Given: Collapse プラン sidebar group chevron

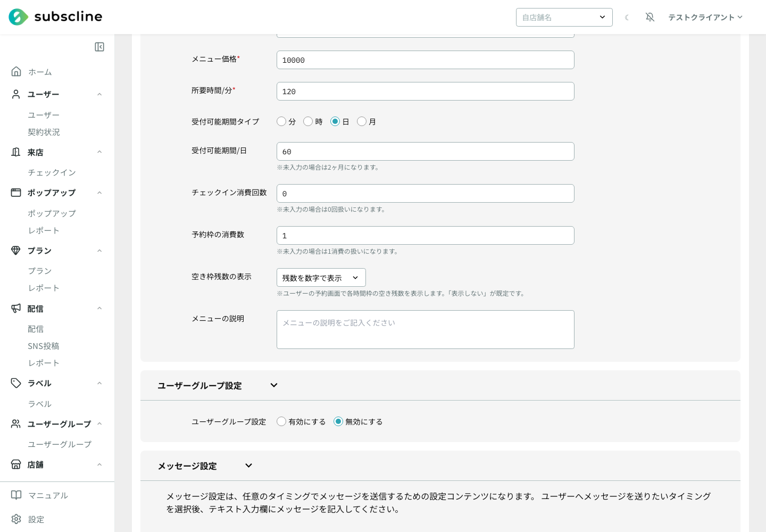Looking at the screenshot, I should click(x=99, y=251).
